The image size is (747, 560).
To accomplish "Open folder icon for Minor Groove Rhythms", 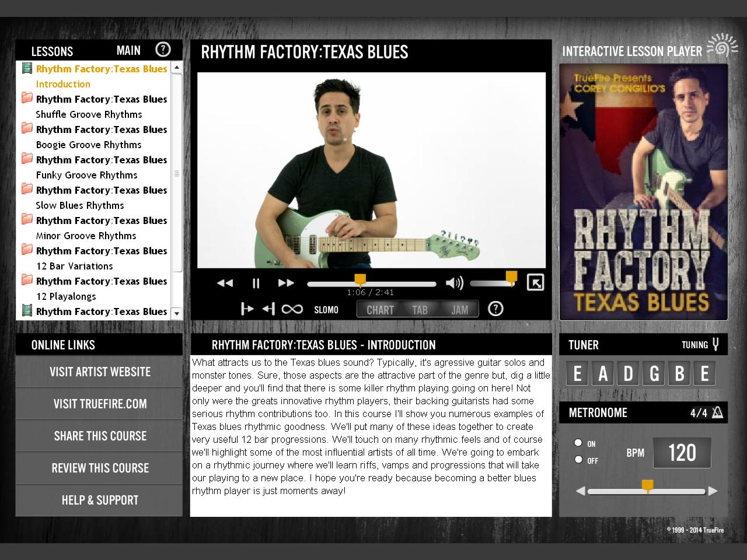I will (27, 219).
